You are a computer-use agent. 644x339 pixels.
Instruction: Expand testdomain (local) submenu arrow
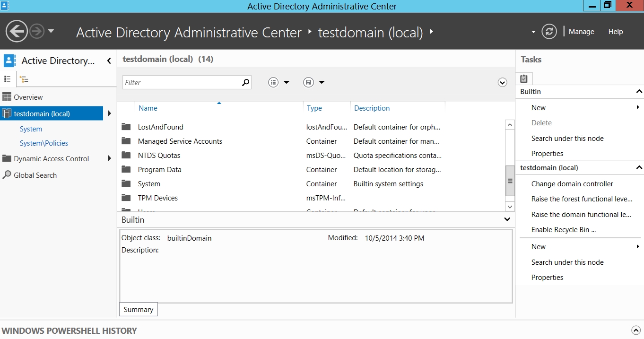[x=110, y=113]
